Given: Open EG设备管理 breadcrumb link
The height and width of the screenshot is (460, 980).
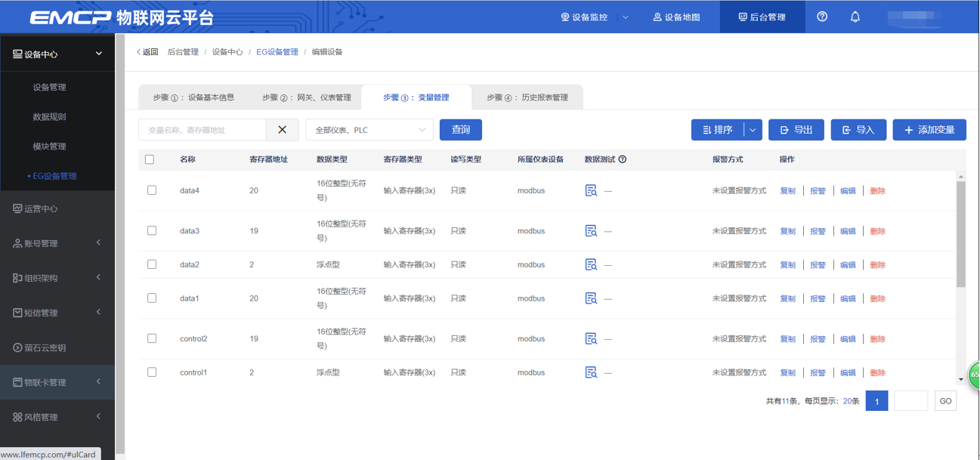Looking at the screenshot, I should tap(277, 52).
